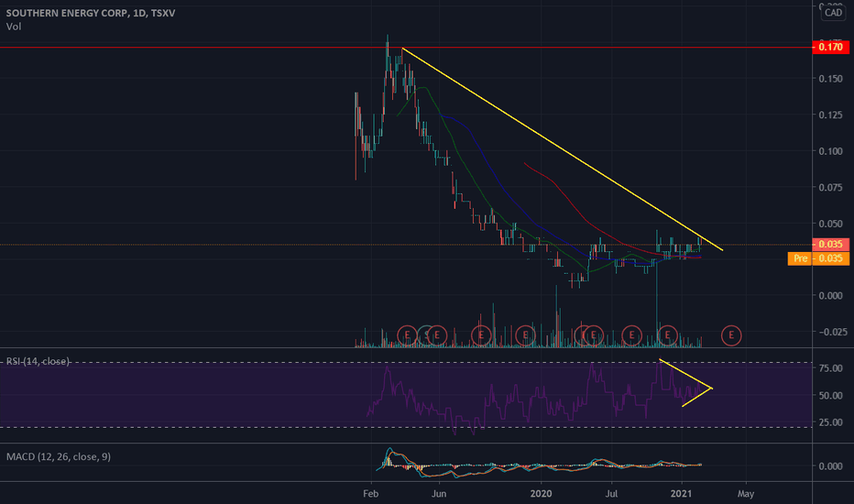The width and height of the screenshot is (854, 504).
Task: Click the 2021 label on time axis
Action: [681, 494]
